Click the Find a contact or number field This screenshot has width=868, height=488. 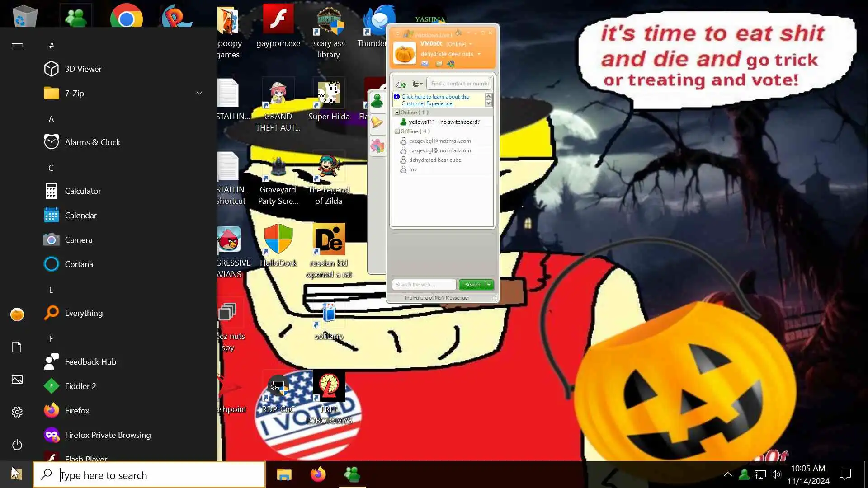(x=458, y=84)
